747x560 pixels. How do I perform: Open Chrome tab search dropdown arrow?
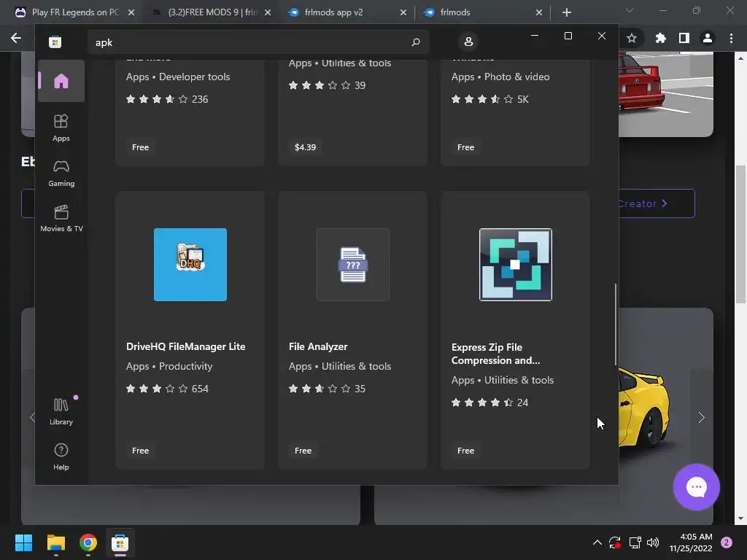pyautogui.click(x=630, y=10)
